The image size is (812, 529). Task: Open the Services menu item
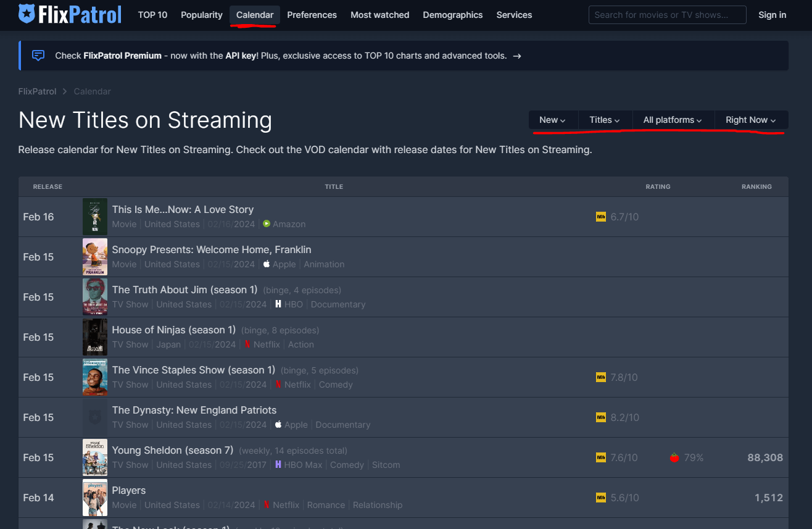coord(514,15)
